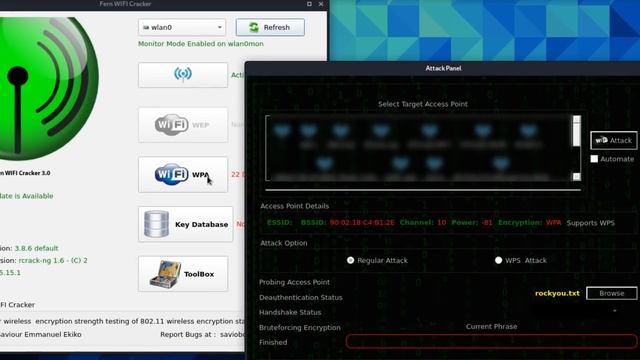Image resolution: width=640 pixels, height=360 pixels.
Task: Click the Select Target Access Point heading
Action: [423, 104]
